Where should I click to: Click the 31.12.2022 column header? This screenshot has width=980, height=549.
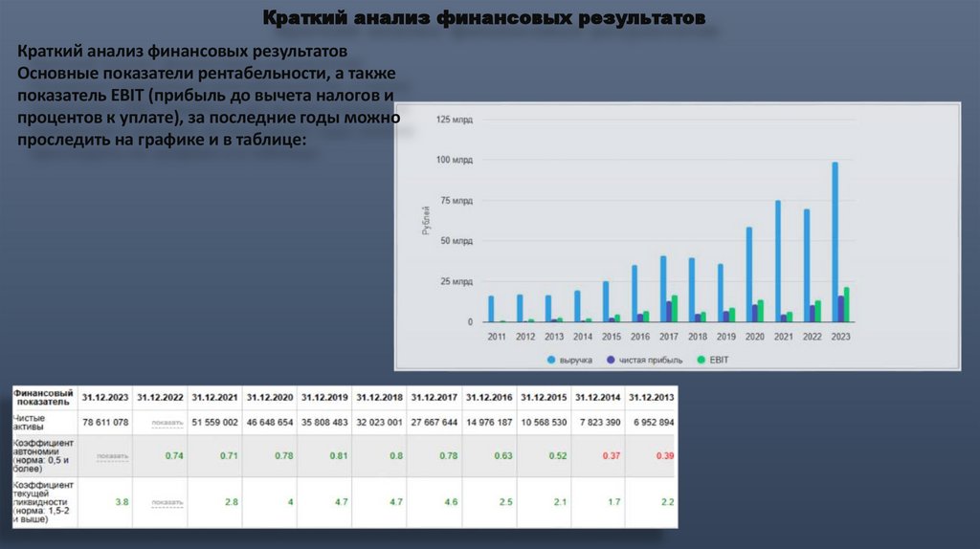(160, 397)
